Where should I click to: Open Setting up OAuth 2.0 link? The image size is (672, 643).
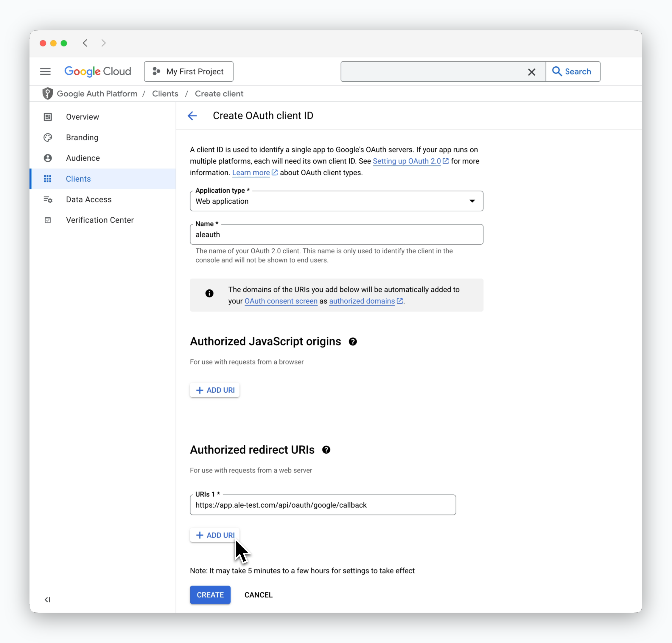[410, 161]
